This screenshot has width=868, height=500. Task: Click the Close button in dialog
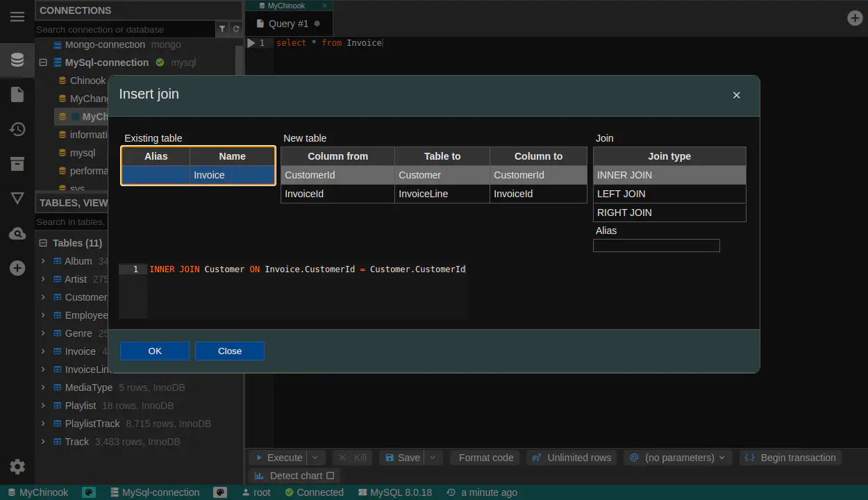229,351
